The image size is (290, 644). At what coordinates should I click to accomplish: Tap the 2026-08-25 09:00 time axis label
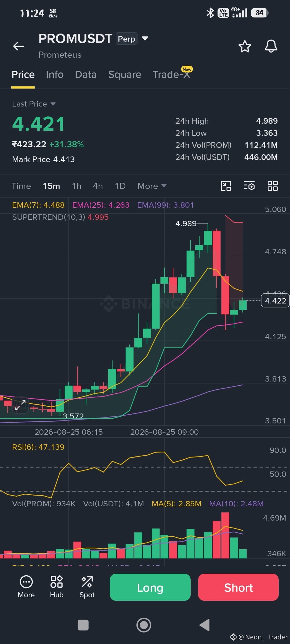pyautogui.click(x=164, y=432)
